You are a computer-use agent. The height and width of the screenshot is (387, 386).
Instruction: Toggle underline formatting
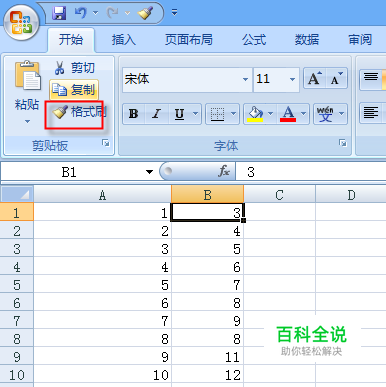click(x=180, y=114)
